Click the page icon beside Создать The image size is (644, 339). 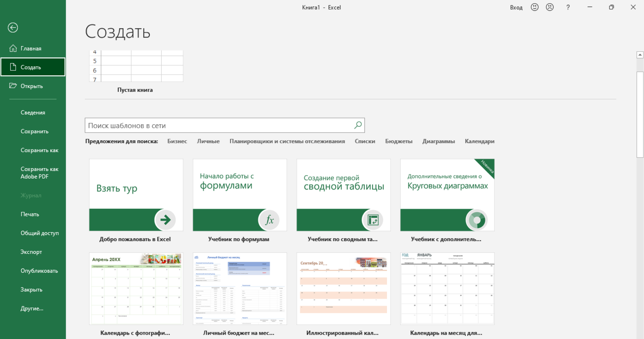[x=13, y=67]
